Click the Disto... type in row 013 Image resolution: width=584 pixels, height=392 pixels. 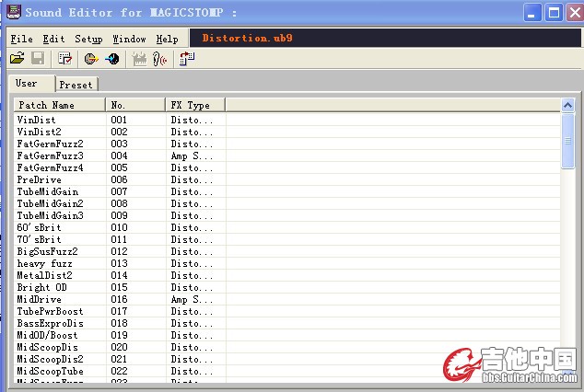192,263
